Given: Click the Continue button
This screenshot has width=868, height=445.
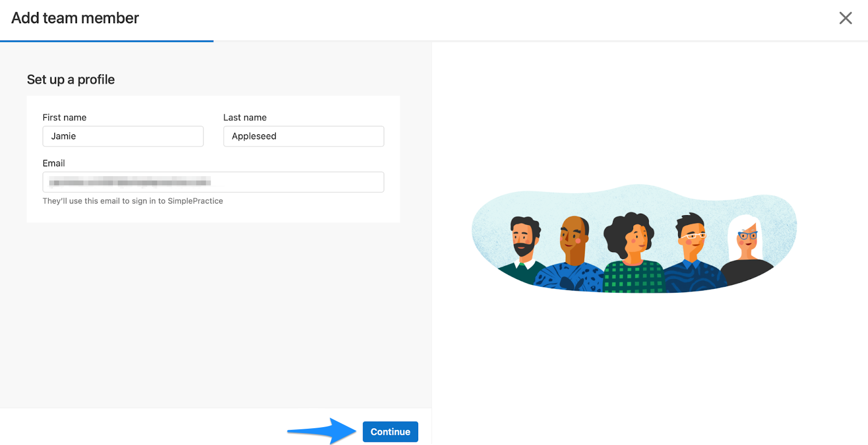Looking at the screenshot, I should click(390, 431).
